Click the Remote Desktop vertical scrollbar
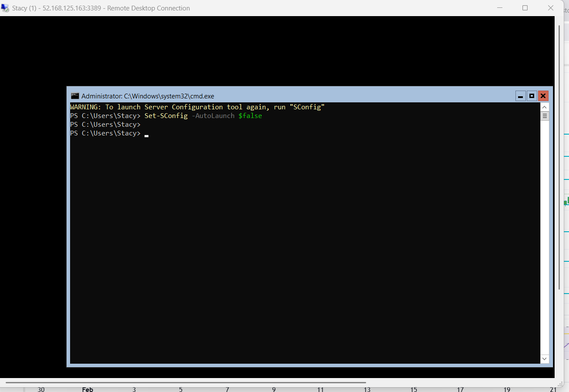The height and width of the screenshot is (392, 569). click(559, 157)
